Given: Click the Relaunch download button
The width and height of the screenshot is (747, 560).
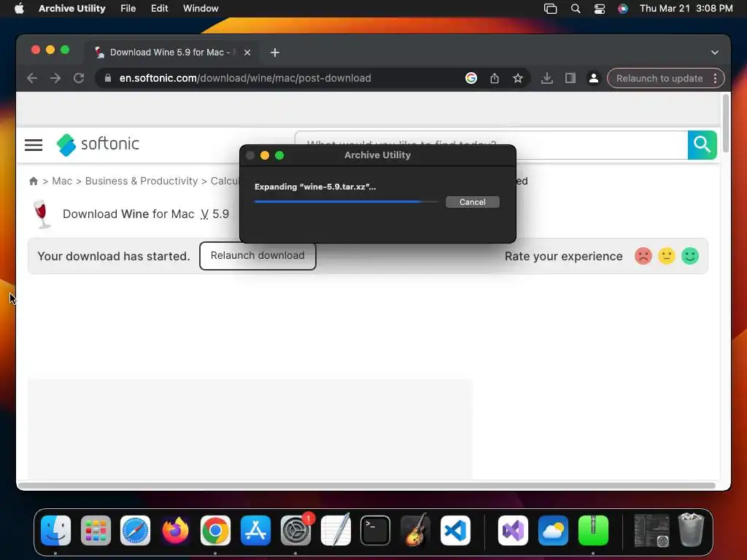Looking at the screenshot, I should pos(258,256).
